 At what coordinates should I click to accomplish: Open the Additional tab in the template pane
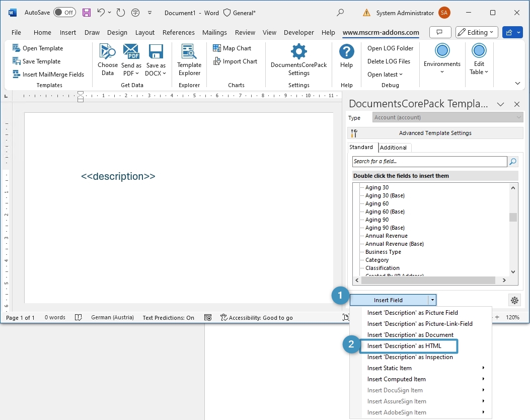click(394, 147)
